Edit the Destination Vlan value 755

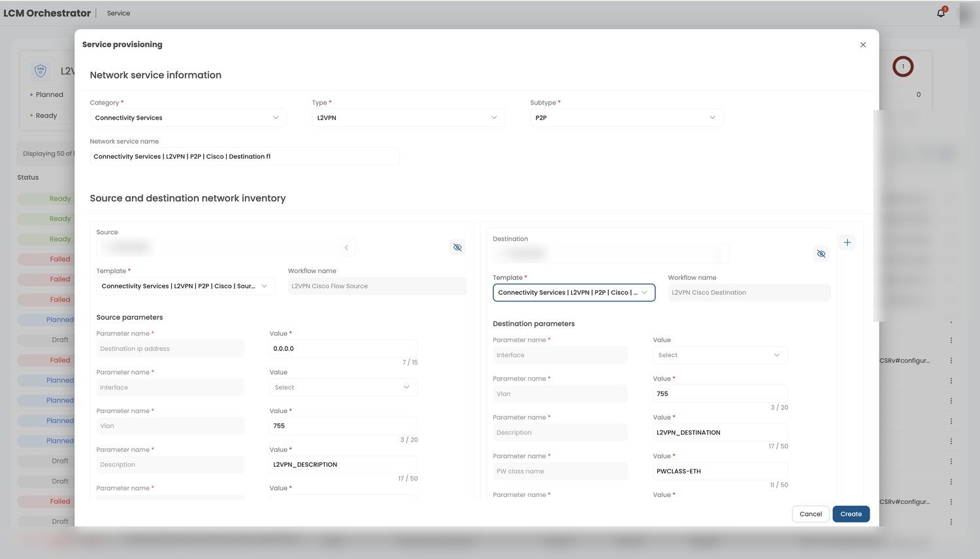[x=720, y=394]
